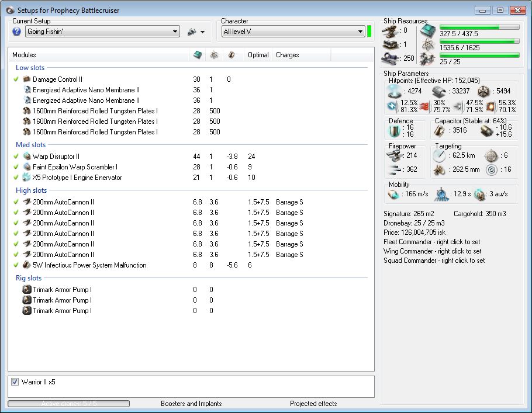The width and height of the screenshot is (532, 413).
Task: Toggle Damage Control II active checkmark
Action: click(x=16, y=79)
